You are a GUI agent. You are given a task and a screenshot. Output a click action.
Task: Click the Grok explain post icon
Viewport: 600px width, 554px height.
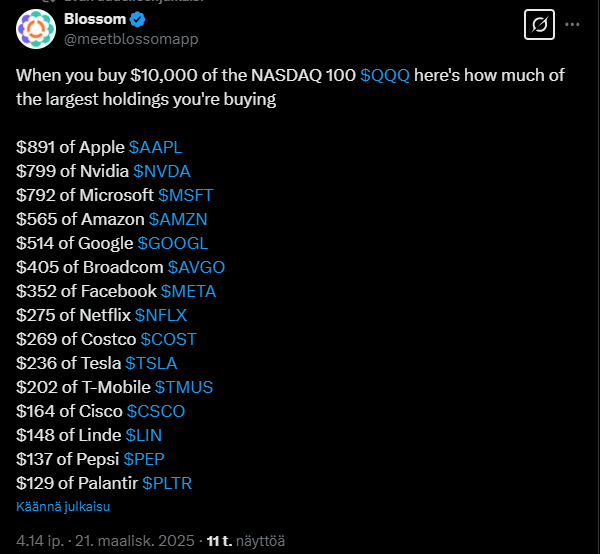[539, 25]
